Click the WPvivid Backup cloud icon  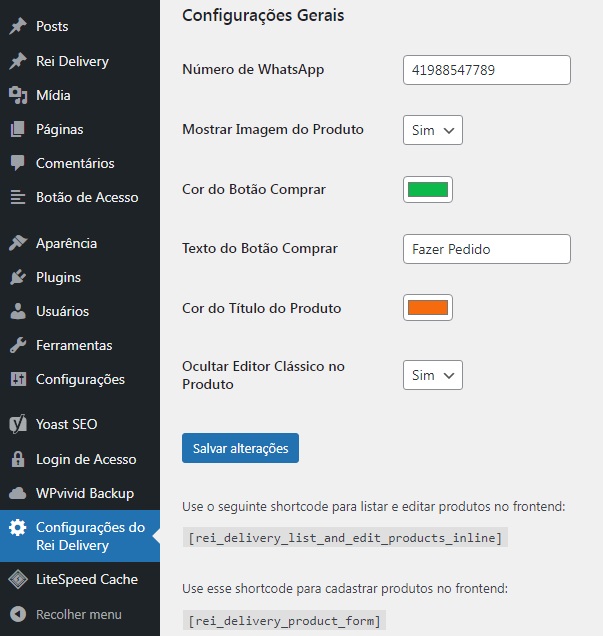pos(18,494)
